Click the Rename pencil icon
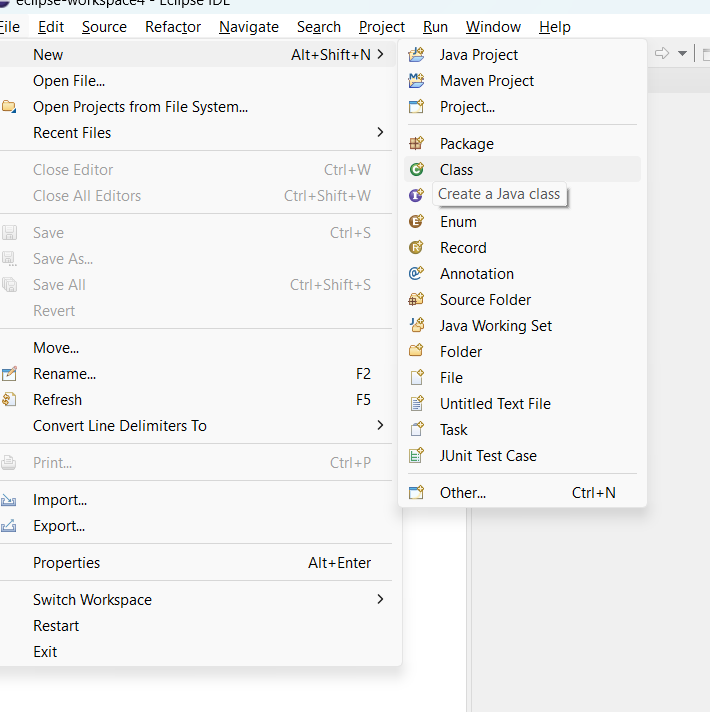The height and width of the screenshot is (712, 710). click(x=9, y=374)
